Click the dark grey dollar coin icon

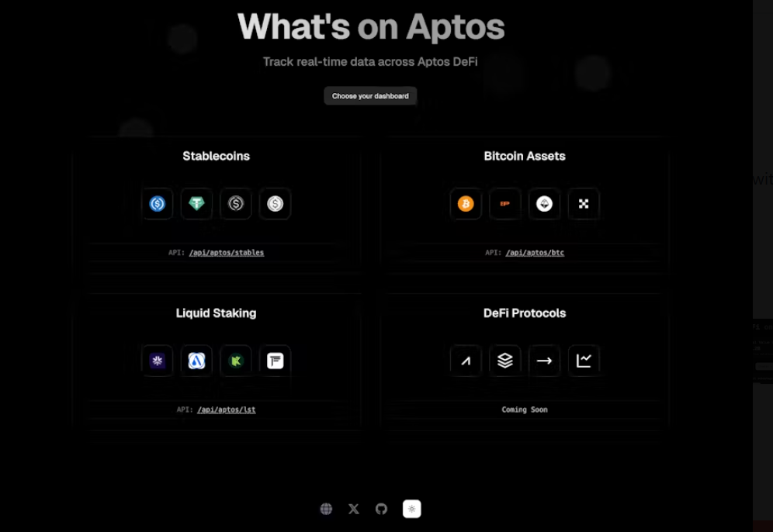236,203
